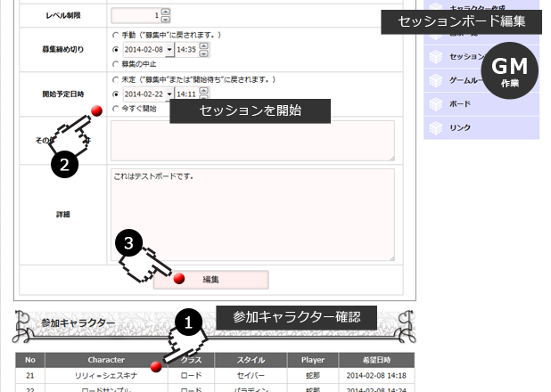Select the 2014-02-08 date radio for 募集締め切り
The width and height of the screenshot is (551, 392).
(x=115, y=50)
